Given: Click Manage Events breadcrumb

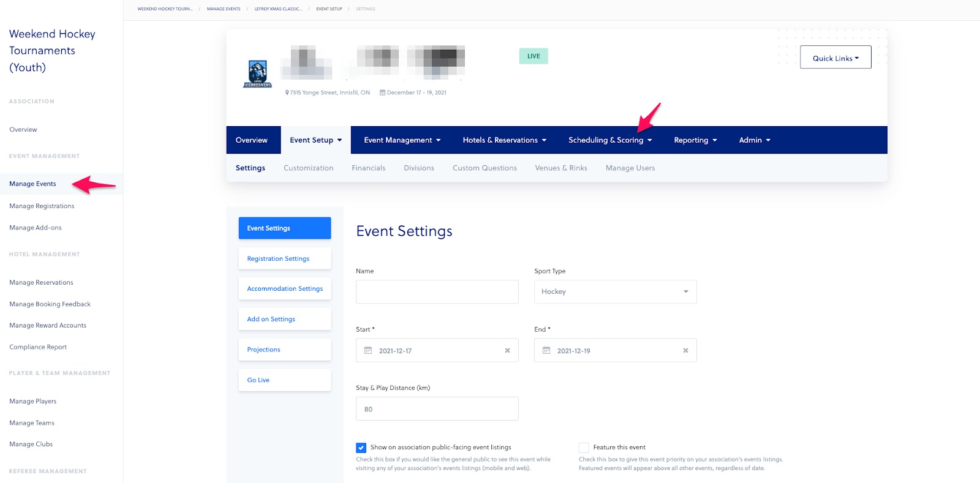Looking at the screenshot, I should pyautogui.click(x=224, y=9).
